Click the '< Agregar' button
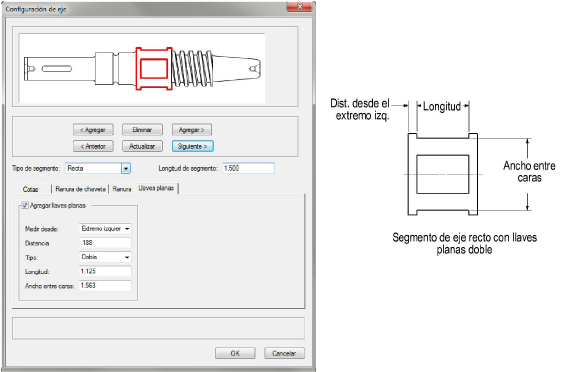This screenshot has height=372, width=567. [x=93, y=130]
